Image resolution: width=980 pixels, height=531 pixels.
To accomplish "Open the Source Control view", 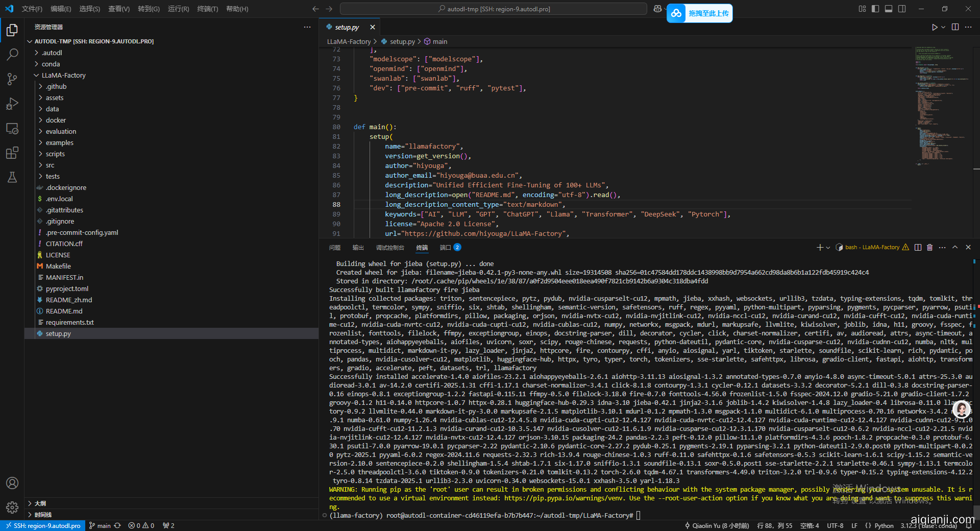I will pyautogui.click(x=12, y=79).
